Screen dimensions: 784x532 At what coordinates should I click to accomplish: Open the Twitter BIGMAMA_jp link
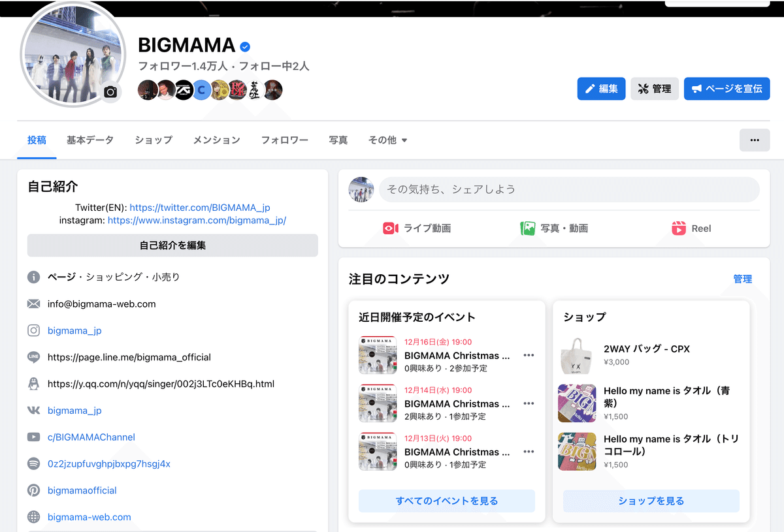[x=200, y=208]
